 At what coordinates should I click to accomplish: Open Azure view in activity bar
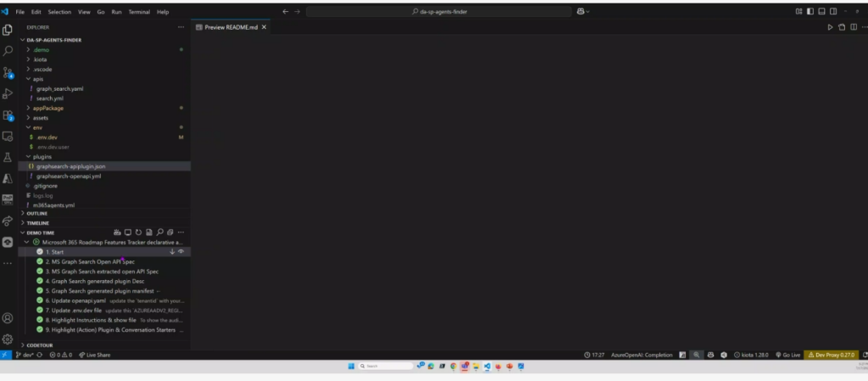[8, 178]
